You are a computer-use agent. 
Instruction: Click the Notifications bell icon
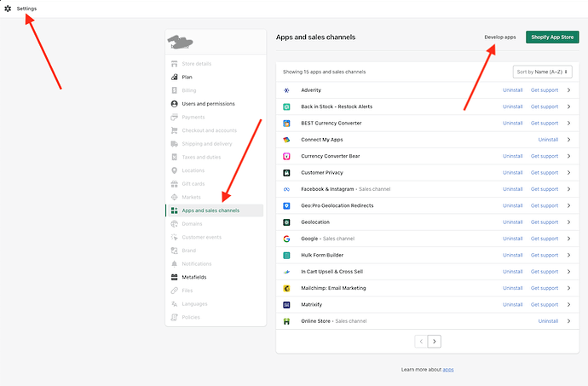175,263
